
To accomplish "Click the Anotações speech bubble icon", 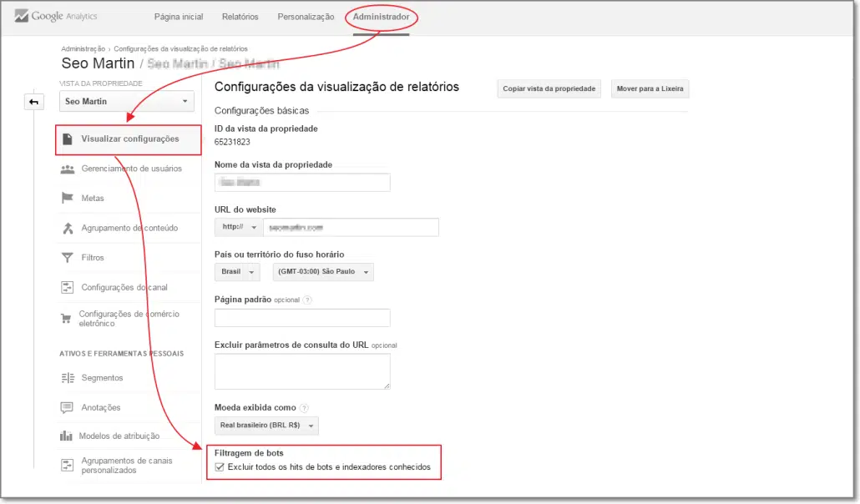I will 68,407.
